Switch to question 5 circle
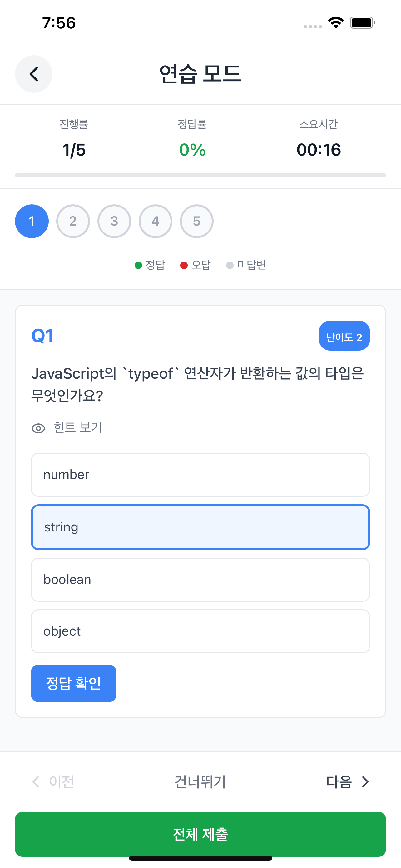This screenshot has width=401, height=868. coord(197,221)
